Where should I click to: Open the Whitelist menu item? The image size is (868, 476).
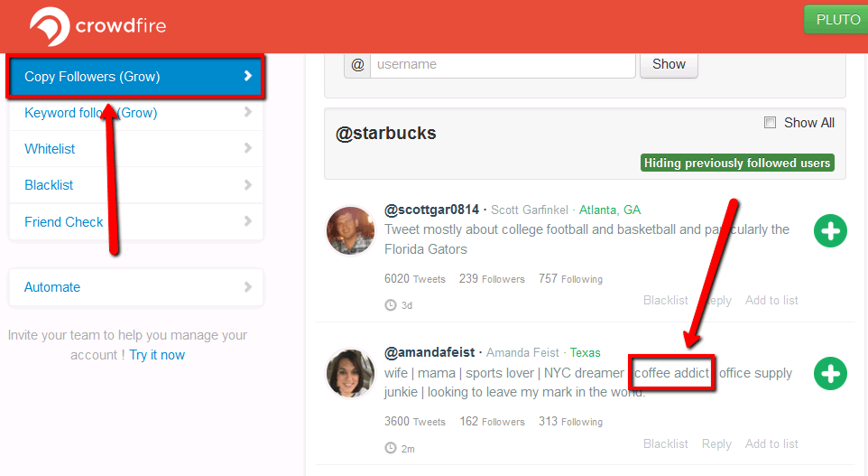tap(136, 148)
